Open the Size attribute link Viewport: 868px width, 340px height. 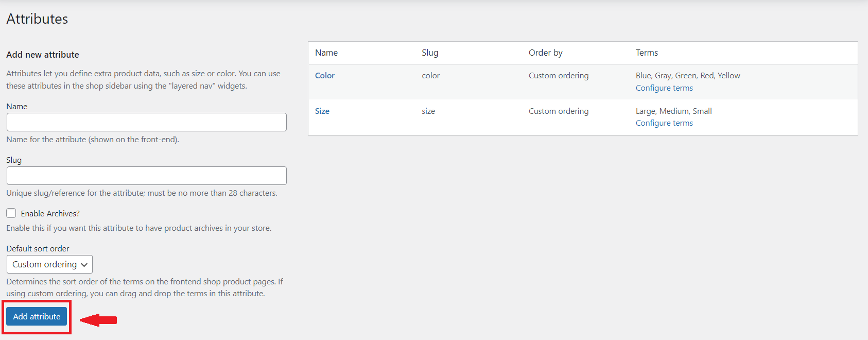tap(322, 111)
